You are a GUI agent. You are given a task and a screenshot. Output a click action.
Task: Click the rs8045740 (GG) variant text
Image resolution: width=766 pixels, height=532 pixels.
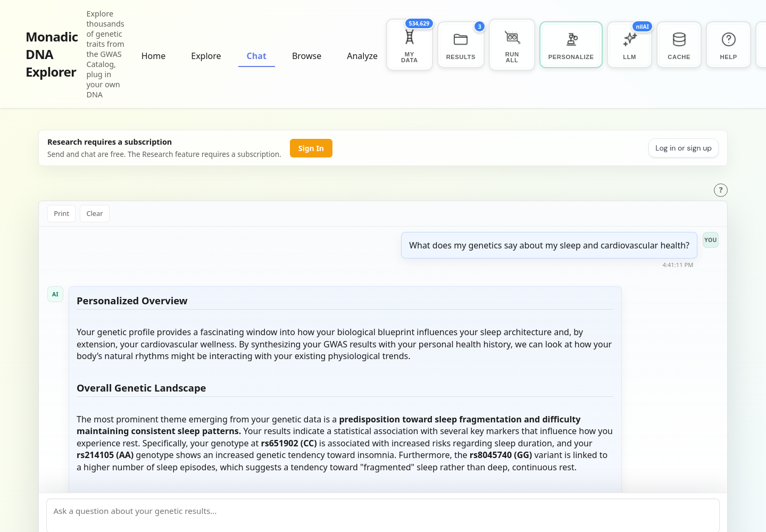(501, 455)
